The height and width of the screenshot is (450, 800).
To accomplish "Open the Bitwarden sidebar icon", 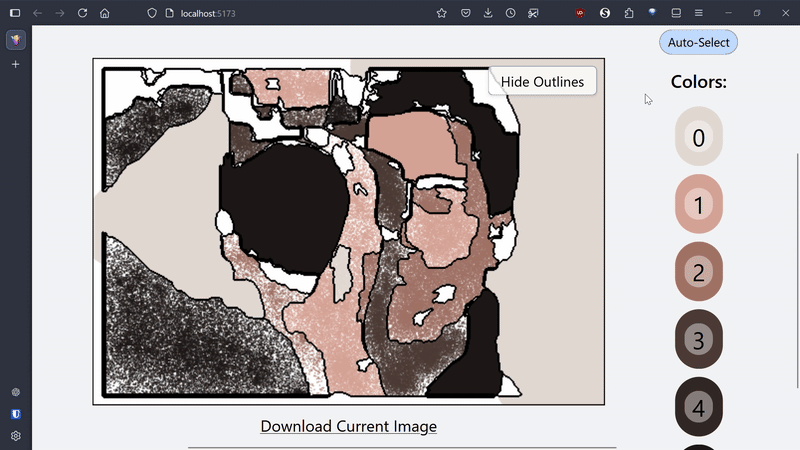I will [15, 414].
